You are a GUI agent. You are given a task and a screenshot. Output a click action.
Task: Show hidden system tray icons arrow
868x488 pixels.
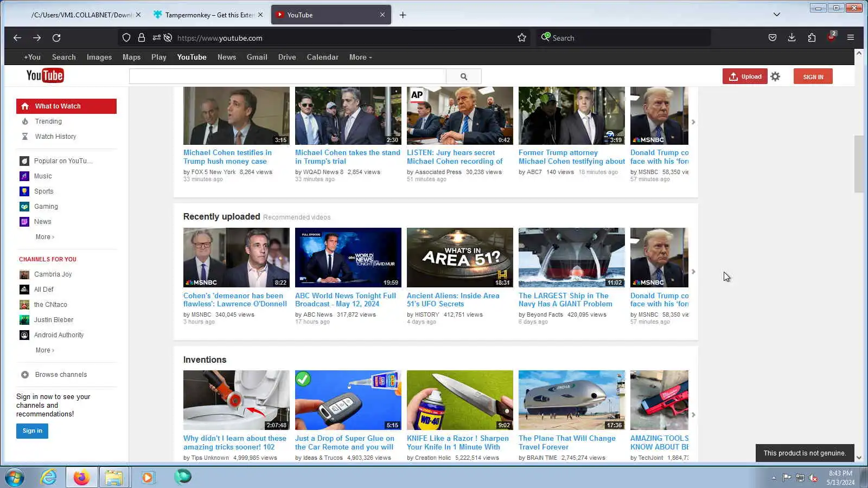click(774, 478)
